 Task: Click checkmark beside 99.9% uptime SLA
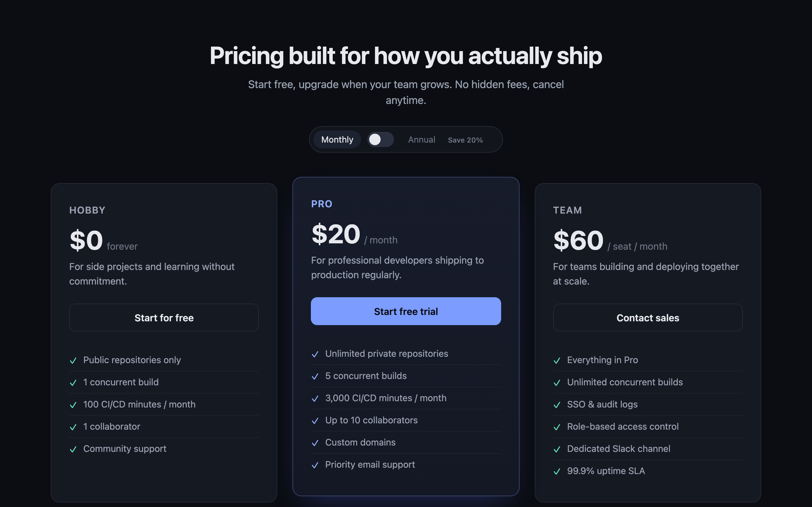[x=557, y=472]
